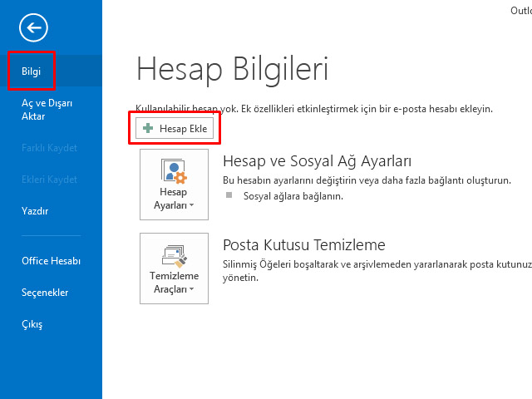Open the Aç ve Dışarı Aktar page
Screen dimensions: 532x399
point(47,110)
